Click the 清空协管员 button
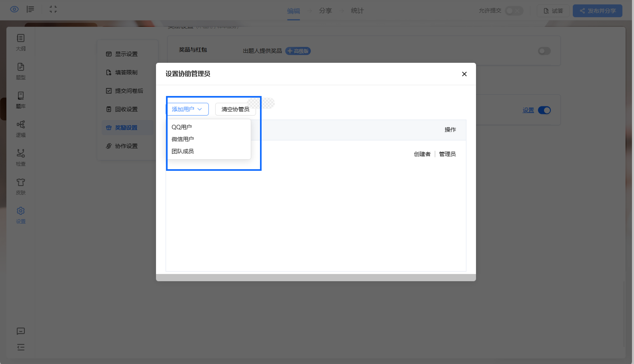Image resolution: width=634 pixels, height=364 pixels. [x=235, y=109]
